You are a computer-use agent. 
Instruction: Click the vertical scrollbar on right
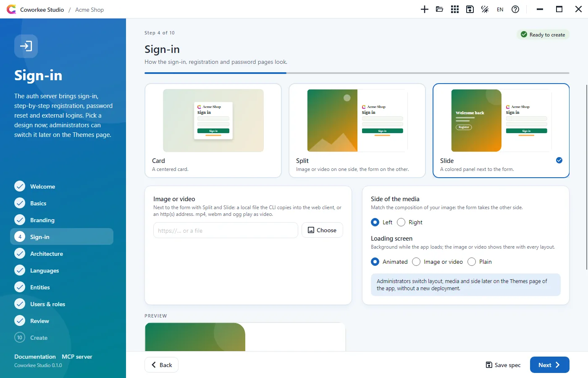586,177
